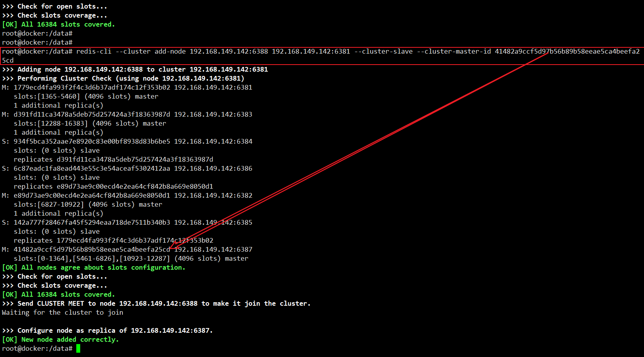644x357 pixels.
Task: Click the '--cluster-master-id' option text
Action: tap(454, 51)
